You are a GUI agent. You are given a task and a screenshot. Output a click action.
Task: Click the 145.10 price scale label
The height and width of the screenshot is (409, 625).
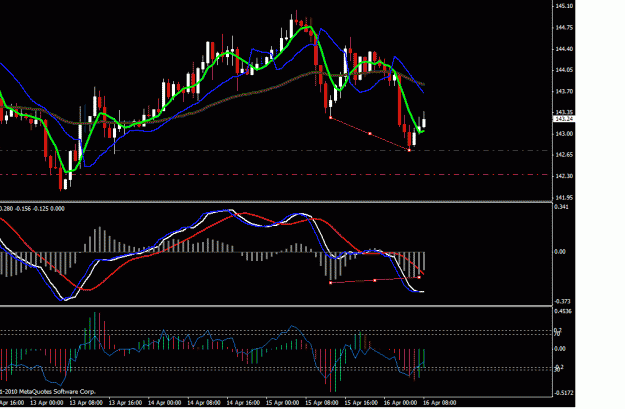pos(564,6)
